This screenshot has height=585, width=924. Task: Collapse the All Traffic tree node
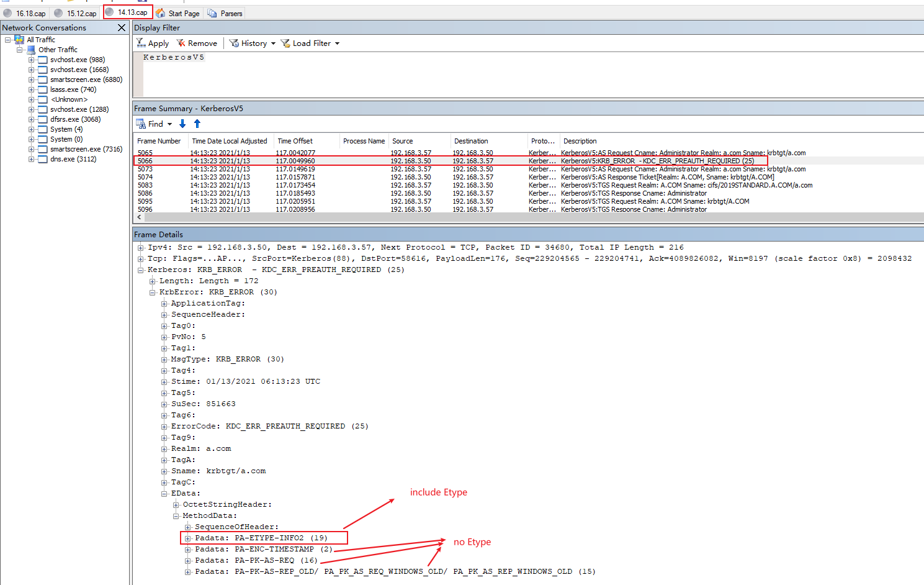tap(8, 40)
